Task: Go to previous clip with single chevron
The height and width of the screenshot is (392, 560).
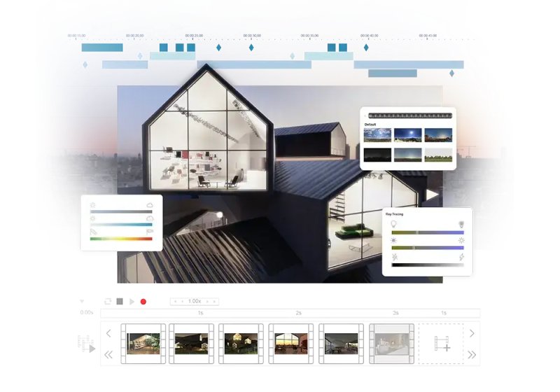Action: point(108,333)
